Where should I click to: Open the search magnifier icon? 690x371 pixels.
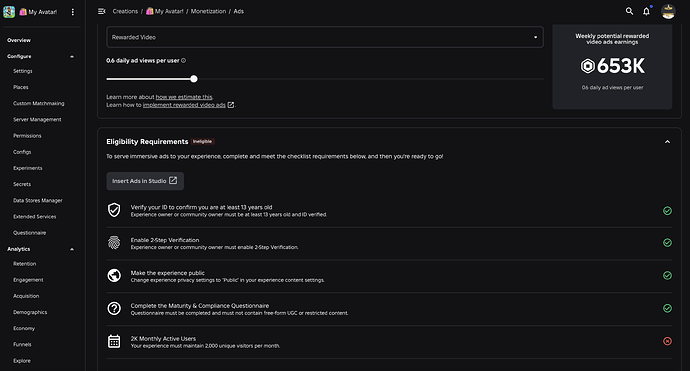pyautogui.click(x=629, y=11)
